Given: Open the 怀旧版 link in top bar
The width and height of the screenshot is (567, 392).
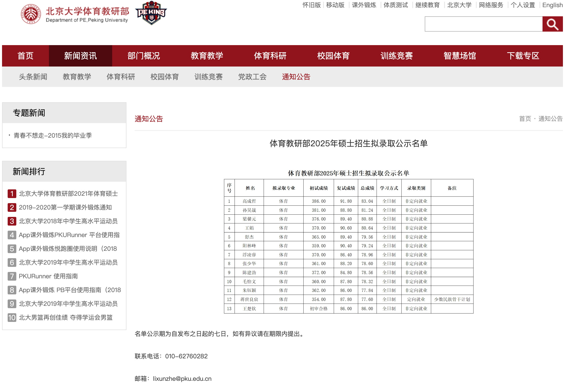Looking at the screenshot, I should pos(312,5).
